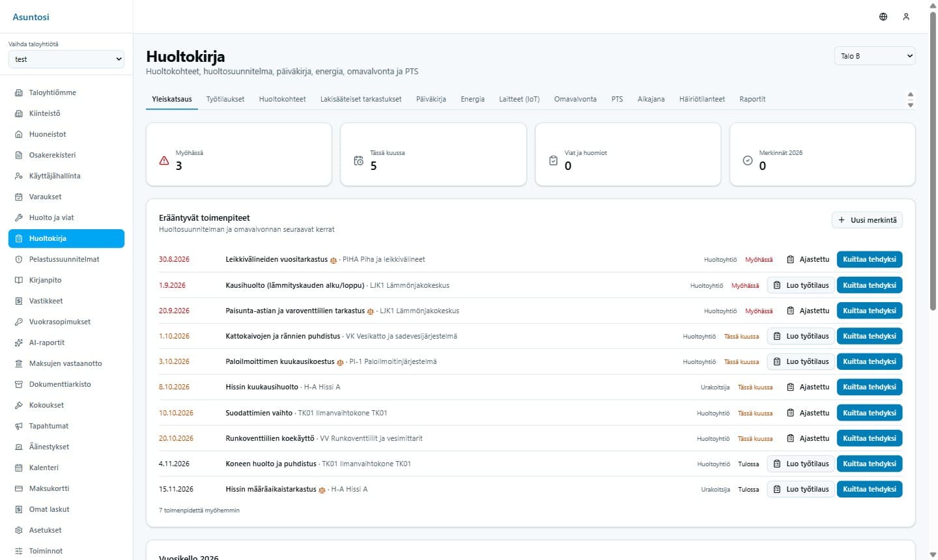Screen dimensions: 938x560
Task: Click the Maksujen vastaanotto bank icon
Action: coord(19,363)
